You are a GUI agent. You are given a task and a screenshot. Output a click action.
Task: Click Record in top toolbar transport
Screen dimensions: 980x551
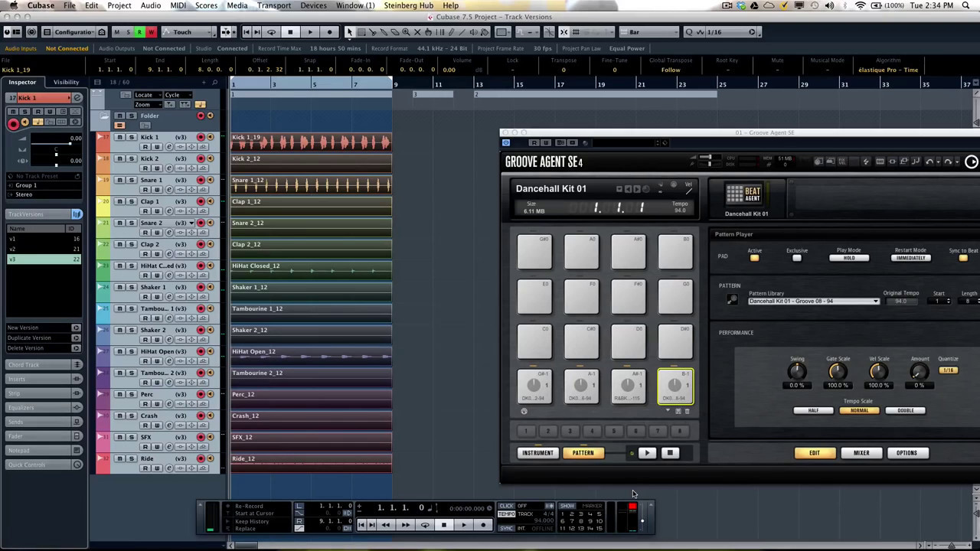(x=330, y=32)
